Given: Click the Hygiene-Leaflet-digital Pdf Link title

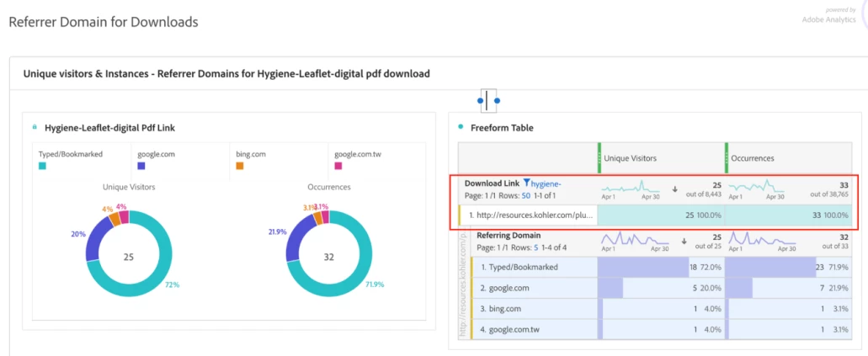Looking at the screenshot, I should [x=109, y=128].
